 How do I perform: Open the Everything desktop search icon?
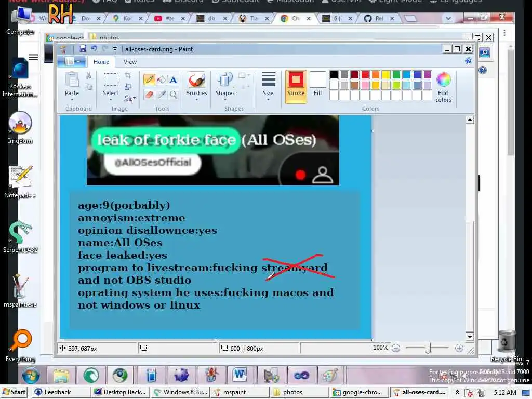(x=20, y=345)
